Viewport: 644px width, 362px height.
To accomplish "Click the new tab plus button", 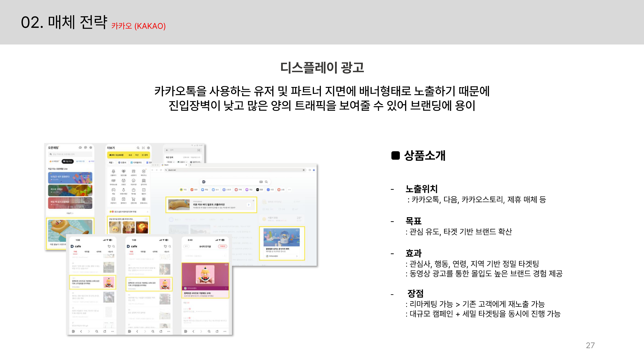I will (x=190, y=165).
